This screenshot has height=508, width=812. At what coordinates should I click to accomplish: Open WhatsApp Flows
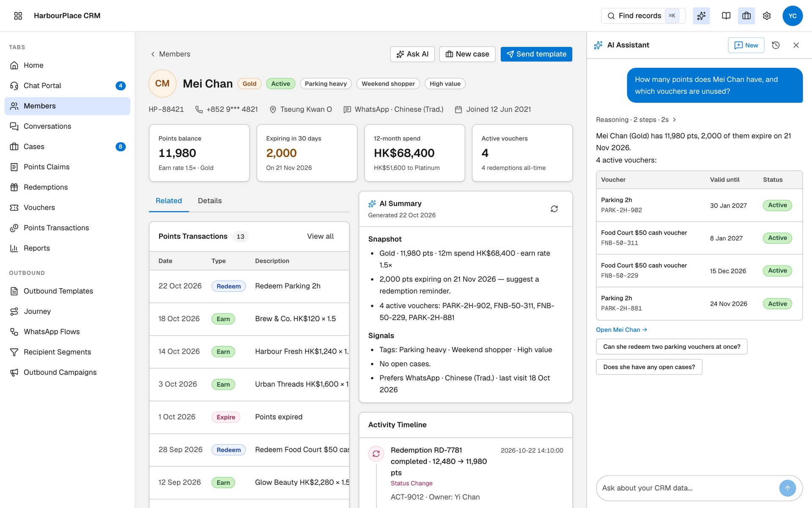pyautogui.click(x=68, y=331)
